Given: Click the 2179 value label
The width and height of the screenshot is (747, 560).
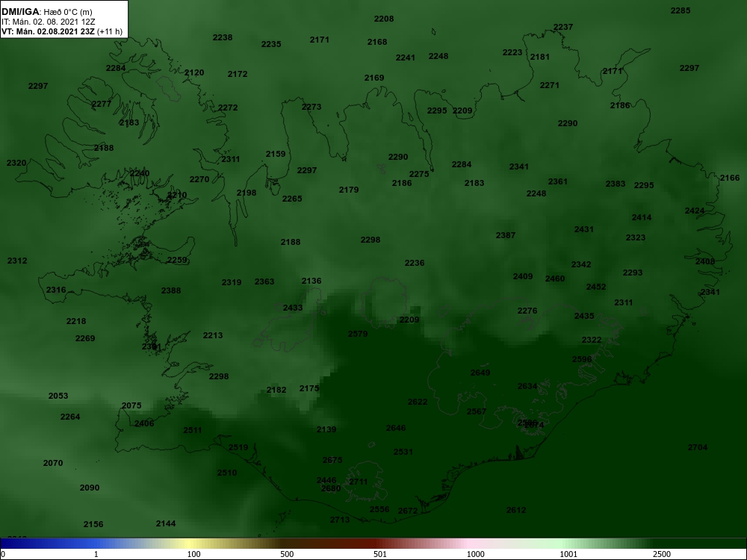Looking at the screenshot, I should [x=349, y=190].
